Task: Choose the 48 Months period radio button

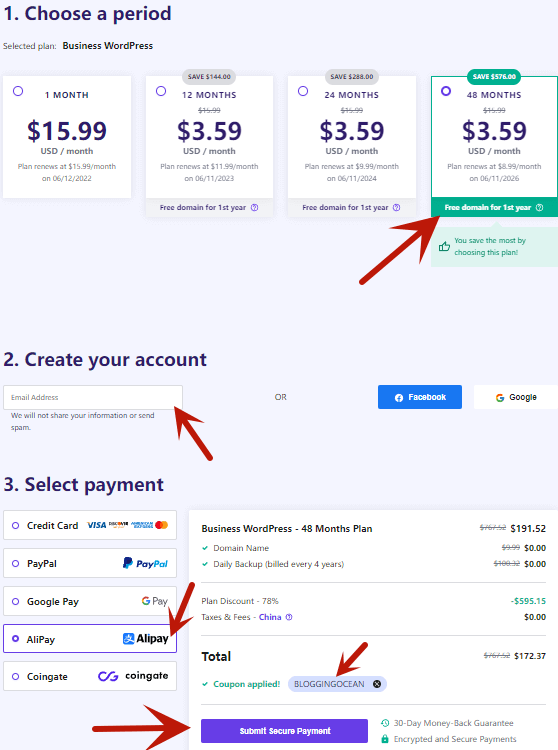Action: coord(446,91)
